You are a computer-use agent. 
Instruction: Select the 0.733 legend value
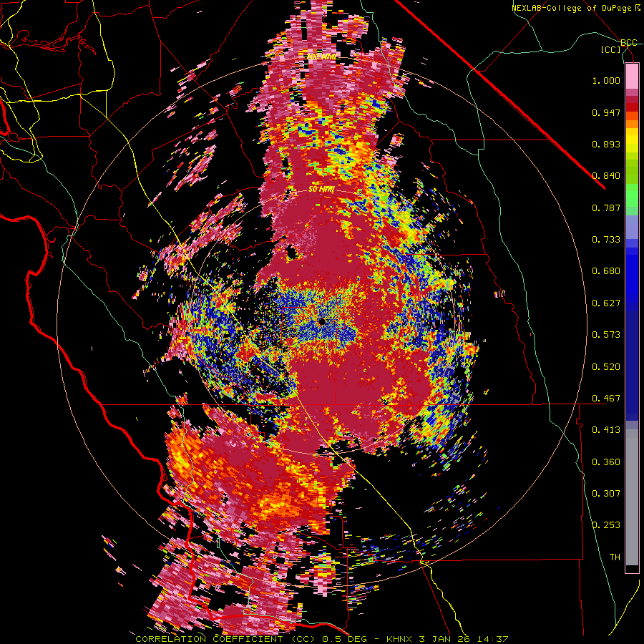pos(606,240)
